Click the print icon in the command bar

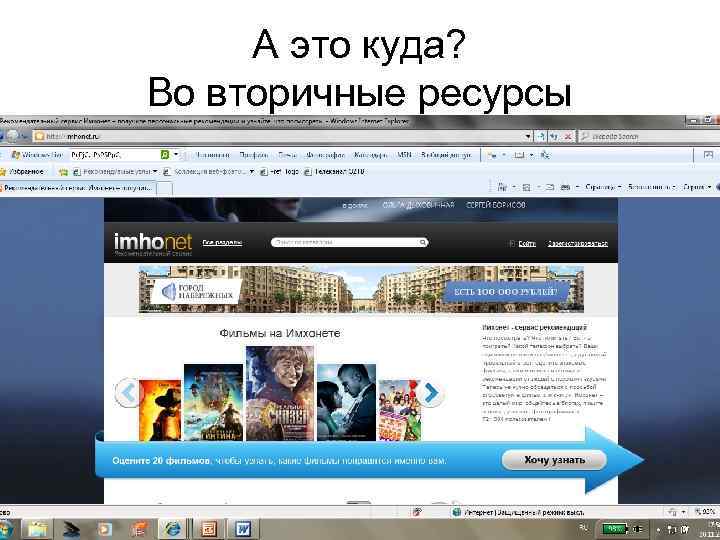click(566, 187)
